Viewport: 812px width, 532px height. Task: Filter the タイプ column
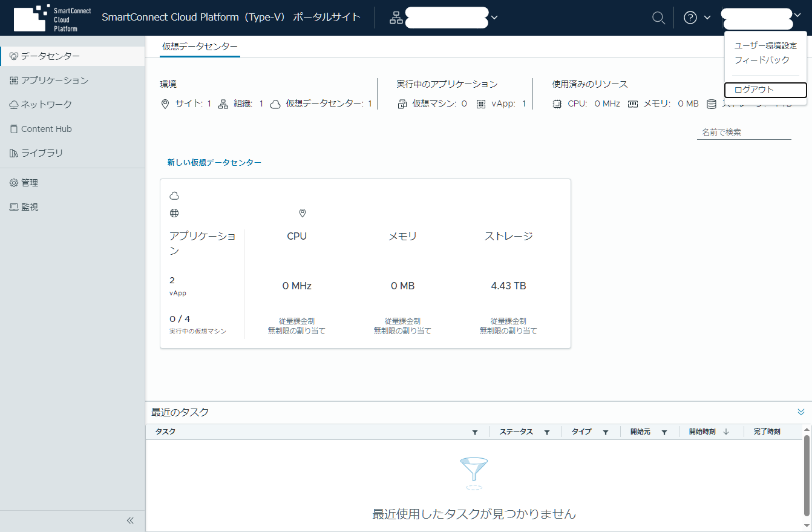point(605,432)
